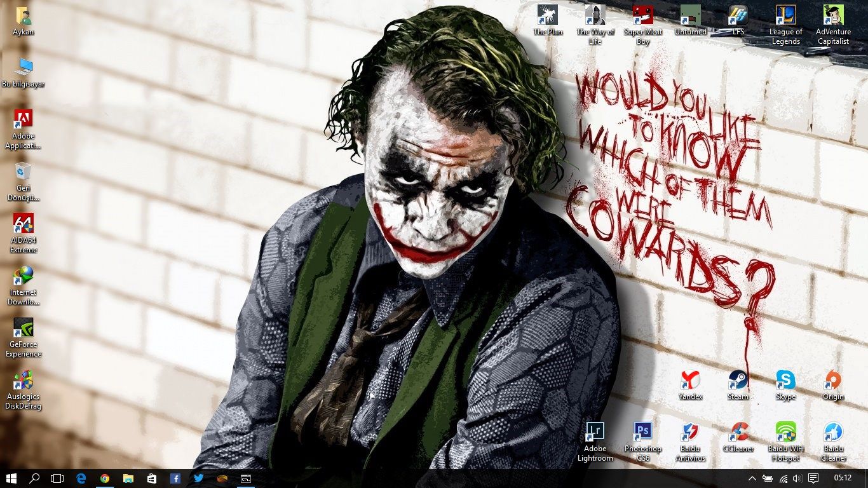Screen dimensions: 868x488
Task: Open the volume control tray icon
Action: [797, 478]
